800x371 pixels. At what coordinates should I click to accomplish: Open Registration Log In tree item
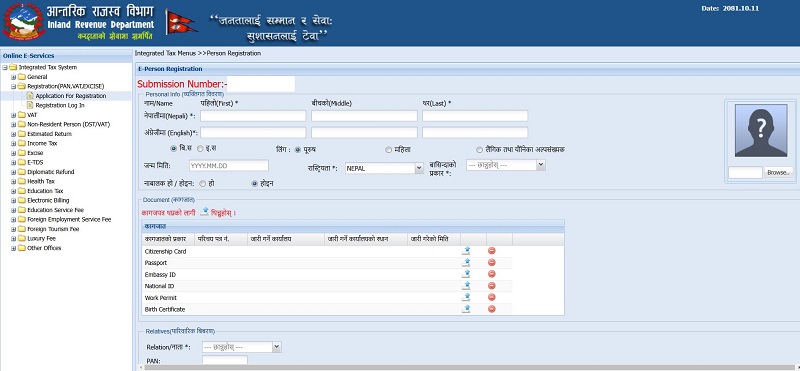point(60,105)
